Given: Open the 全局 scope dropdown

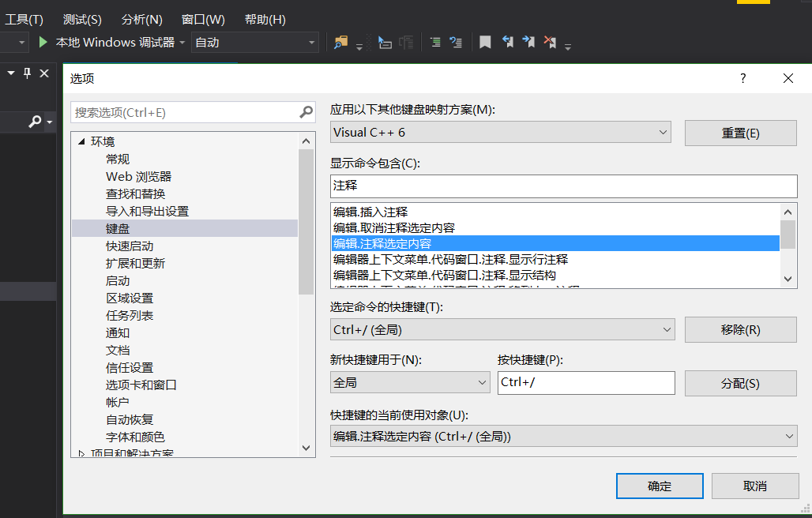Looking at the screenshot, I should (x=410, y=382).
